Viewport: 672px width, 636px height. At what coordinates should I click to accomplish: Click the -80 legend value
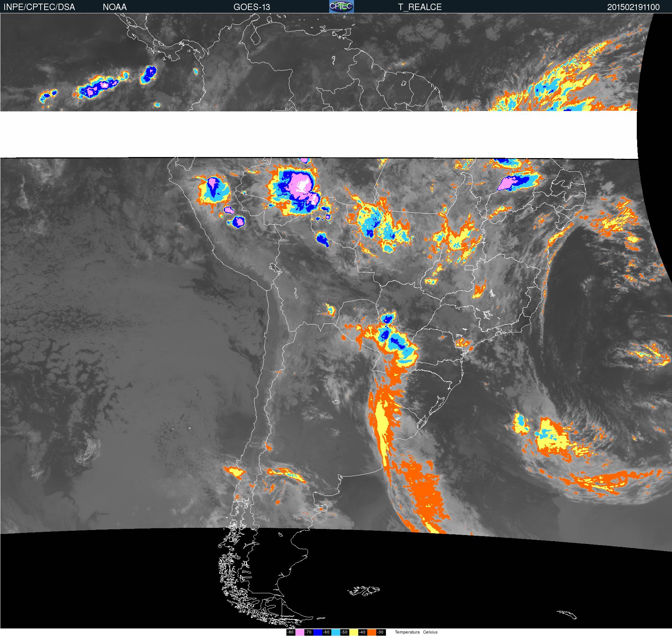290,632
